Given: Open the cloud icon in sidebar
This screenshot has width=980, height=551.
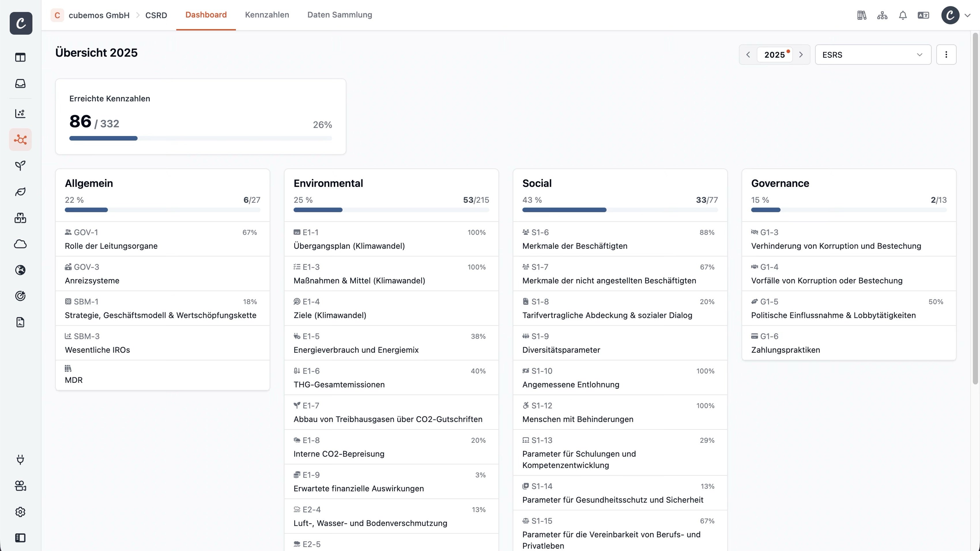Looking at the screenshot, I should (20, 244).
